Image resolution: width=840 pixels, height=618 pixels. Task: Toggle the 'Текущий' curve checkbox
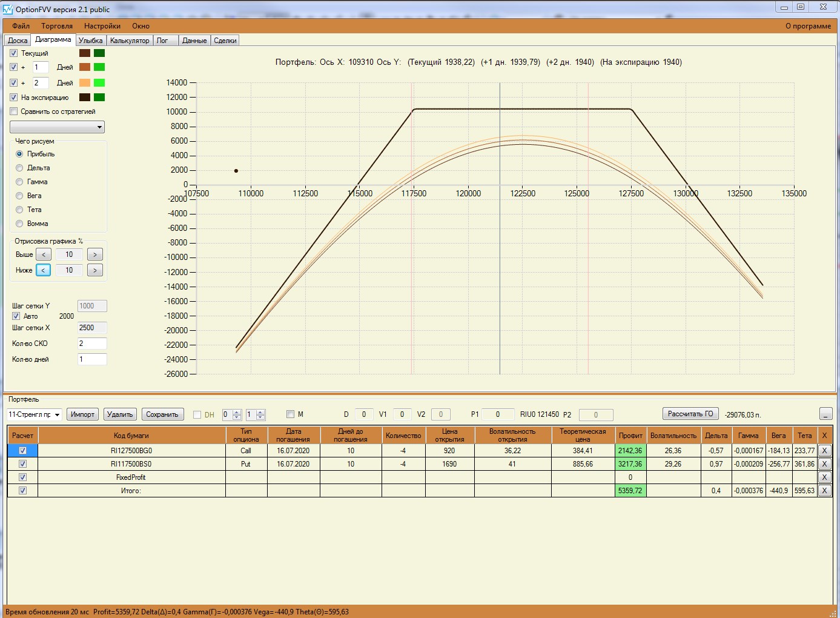[14, 53]
